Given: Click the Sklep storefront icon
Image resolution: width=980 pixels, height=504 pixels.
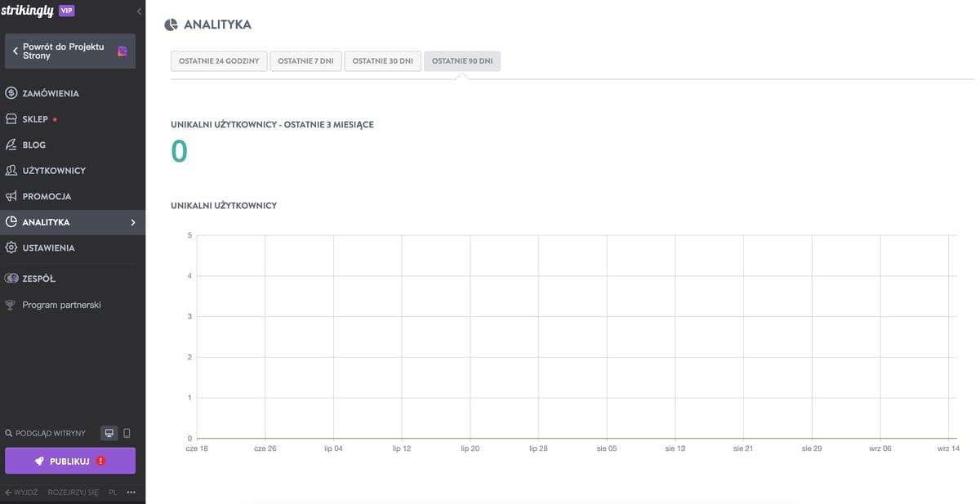Looking at the screenshot, I should [11, 119].
